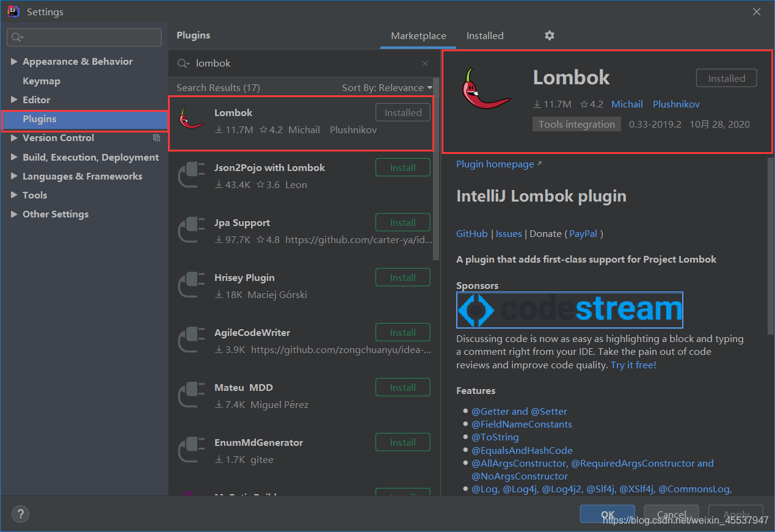The width and height of the screenshot is (775, 532).
Task: Clear the lombok search text
Action: coord(425,64)
